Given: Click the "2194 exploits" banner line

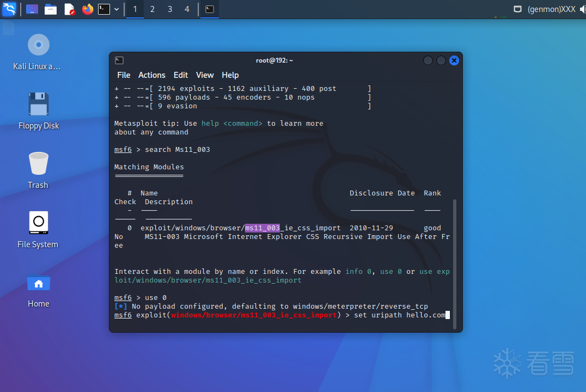Looking at the screenshot, I should pos(242,89).
